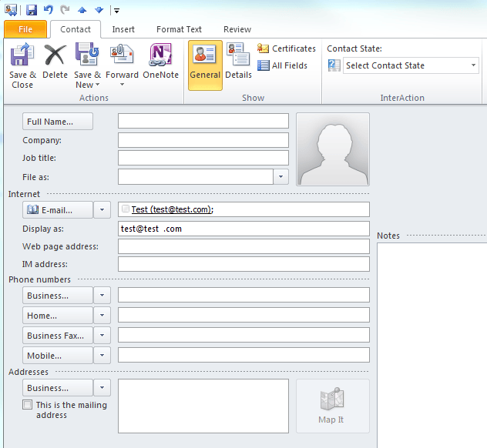Toggle the checkbox beside Test email entry
The width and height of the screenshot is (487, 448).
point(126,209)
